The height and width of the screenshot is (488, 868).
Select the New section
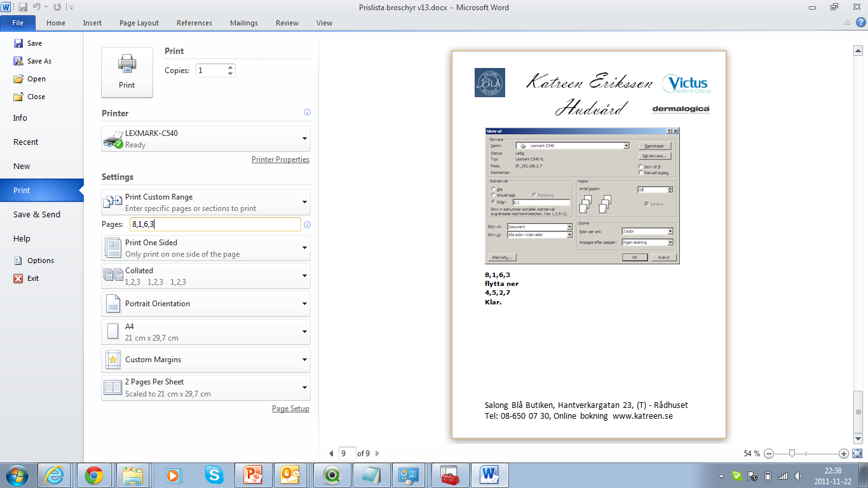point(22,166)
